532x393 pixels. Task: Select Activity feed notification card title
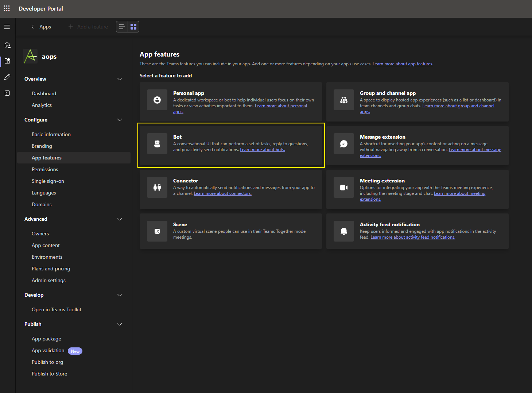(x=390, y=224)
